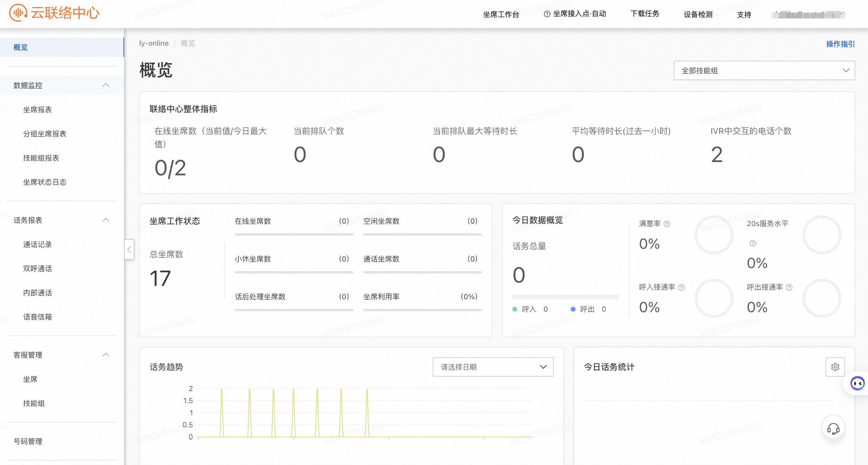Viewport: 868px width, 465px height.
Task: Open 号码管理 in sidebar
Action: (28, 441)
